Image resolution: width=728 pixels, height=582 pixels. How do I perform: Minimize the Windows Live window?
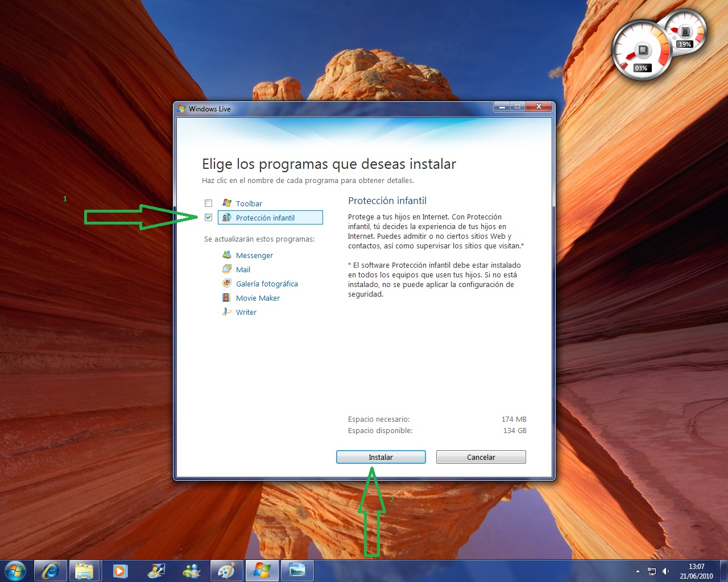pos(502,106)
